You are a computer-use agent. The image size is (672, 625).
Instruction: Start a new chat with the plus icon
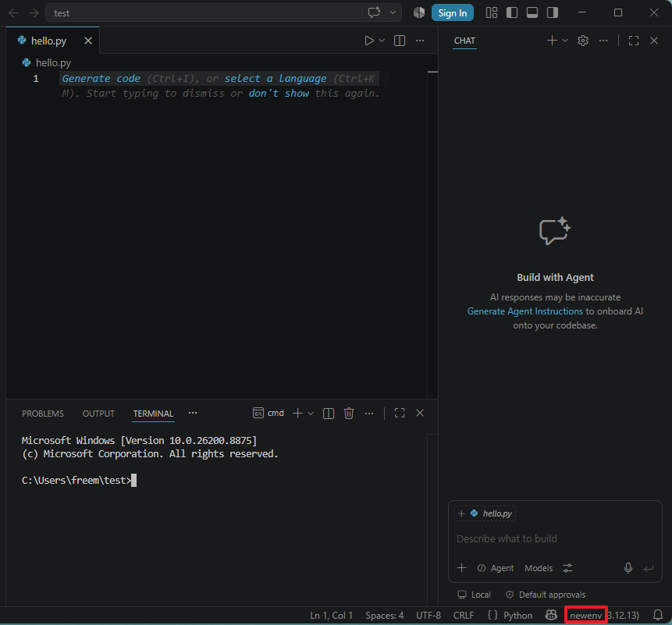tap(552, 41)
